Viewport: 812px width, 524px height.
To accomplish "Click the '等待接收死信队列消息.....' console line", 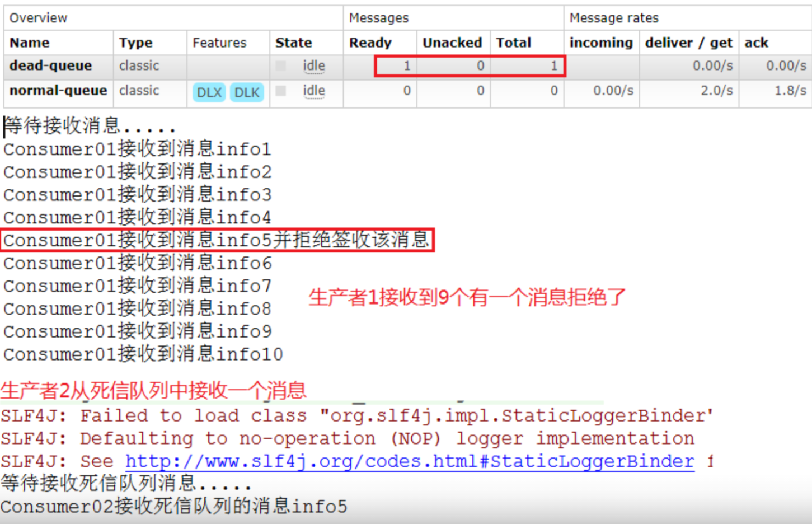I will coord(126,483).
